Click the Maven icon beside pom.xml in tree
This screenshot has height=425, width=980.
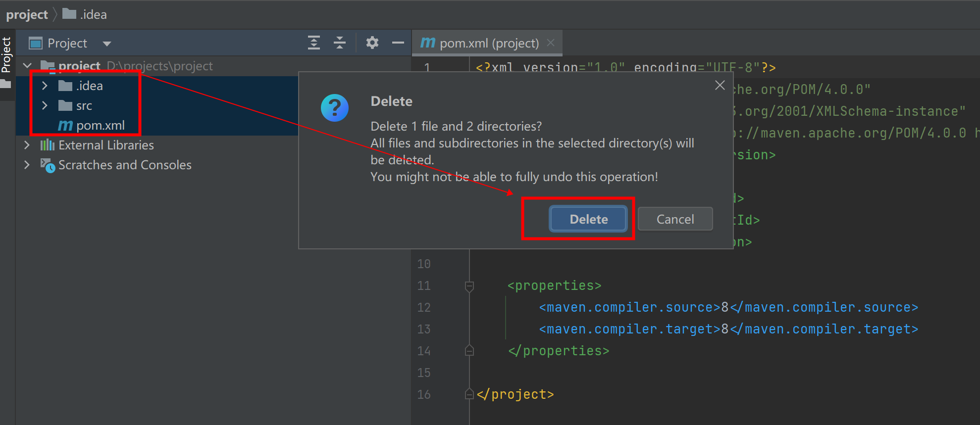point(65,126)
